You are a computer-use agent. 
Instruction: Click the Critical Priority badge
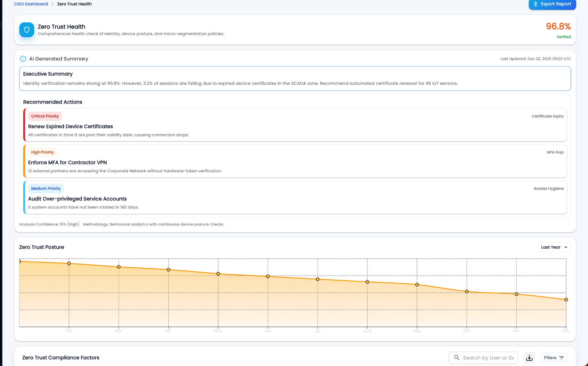click(x=45, y=116)
